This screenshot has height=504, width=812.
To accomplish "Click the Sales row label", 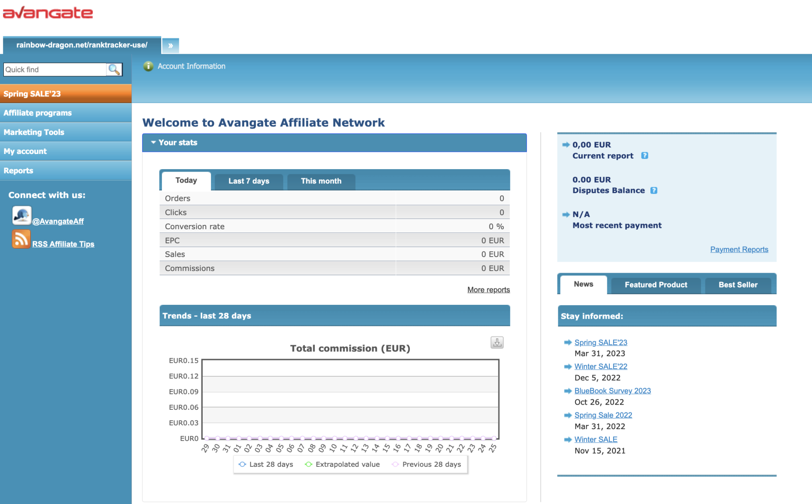I will pos(175,254).
